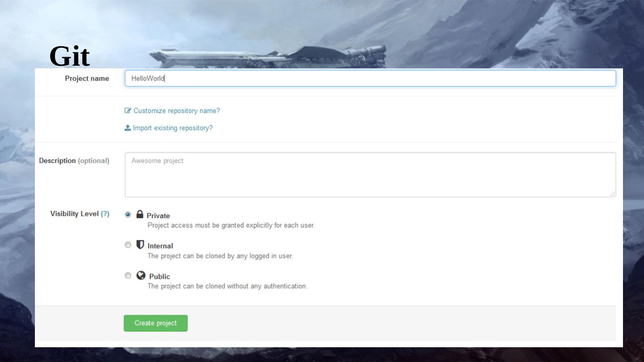Click text 'Project access must be granted explicitly'
Screen dimensions: 644x362
pyautogui.click(x=210, y=225)
